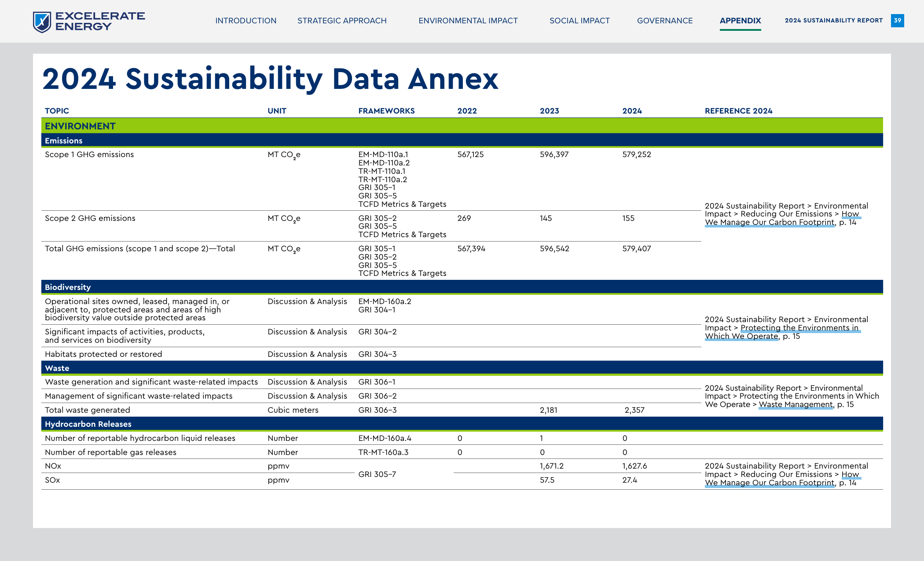Select total GHG 2023 value 596,542
This screenshot has height=561, width=924.
(554, 249)
